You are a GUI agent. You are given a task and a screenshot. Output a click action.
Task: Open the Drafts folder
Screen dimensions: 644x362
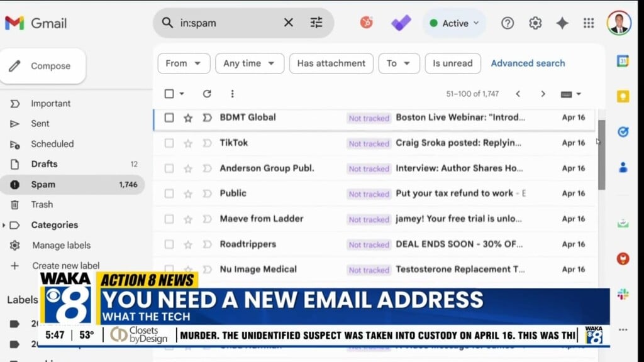[x=44, y=164]
